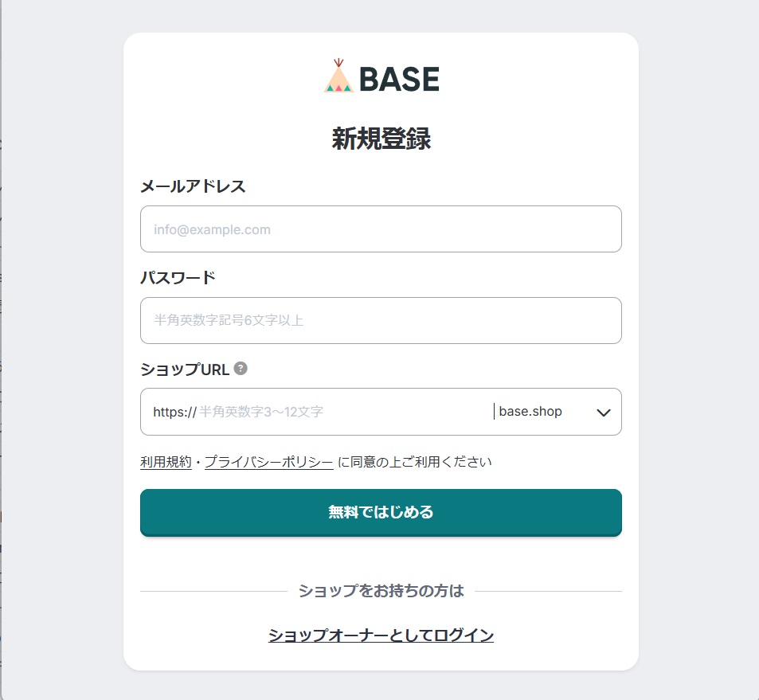The width and height of the screenshot is (759, 700).
Task: Click the https:// prefix in URL field
Action: pyautogui.click(x=174, y=412)
